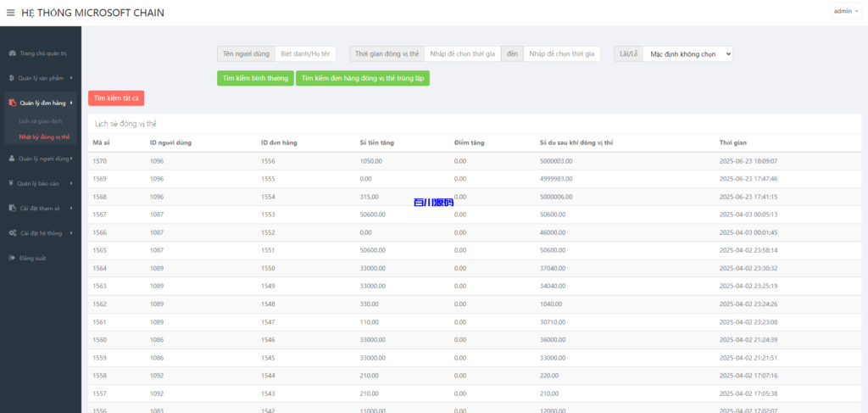Expand the Cài đặt hệ thống arrow

[x=71, y=233]
